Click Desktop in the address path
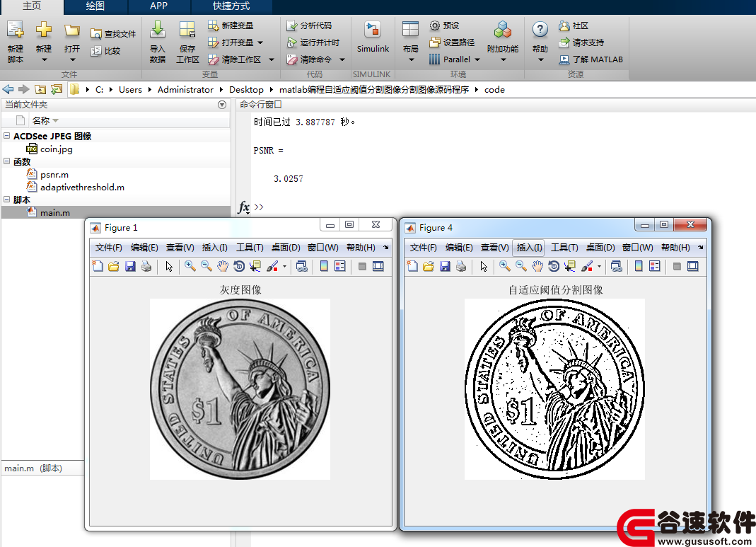 click(246, 89)
